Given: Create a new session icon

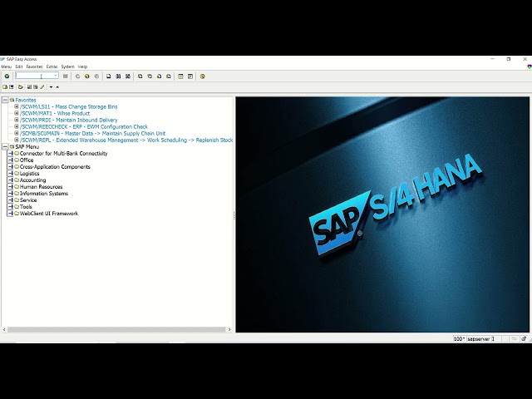Looking at the screenshot, I should pos(181,76).
